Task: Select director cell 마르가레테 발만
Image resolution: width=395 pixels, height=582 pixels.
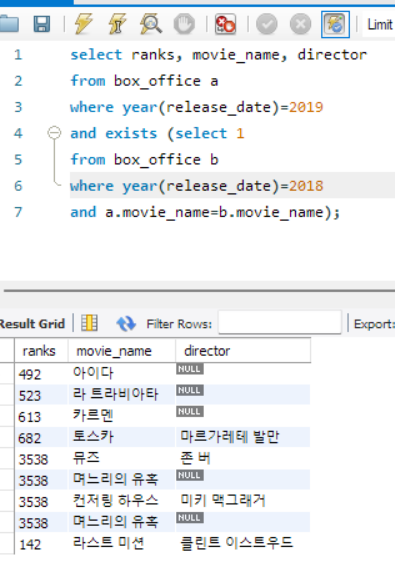Action: pos(243,437)
